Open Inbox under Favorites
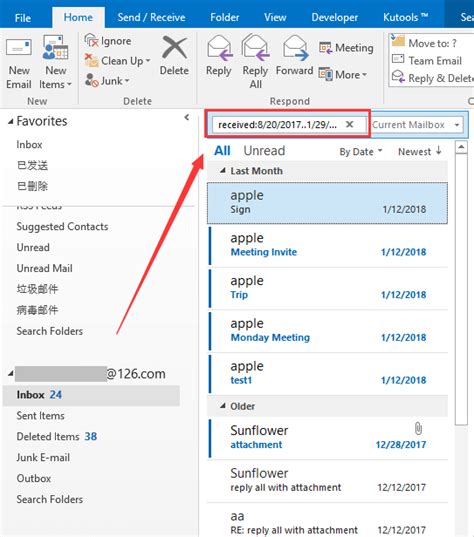This screenshot has width=474, height=537. coord(29,145)
